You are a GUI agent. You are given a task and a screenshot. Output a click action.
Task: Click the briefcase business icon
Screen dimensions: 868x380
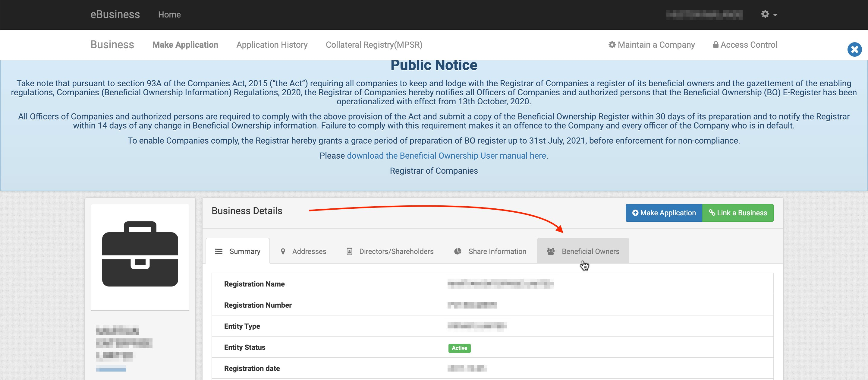click(140, 254)
